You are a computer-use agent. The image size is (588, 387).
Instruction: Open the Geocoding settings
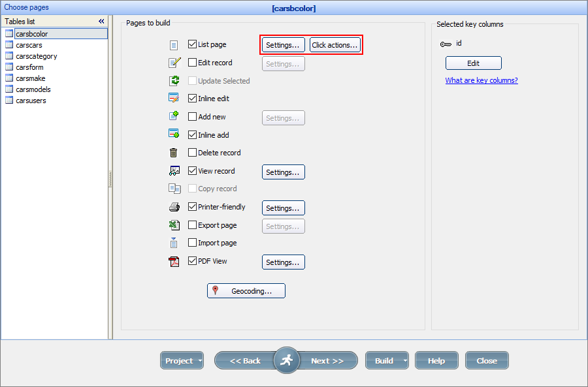[246, 290]
